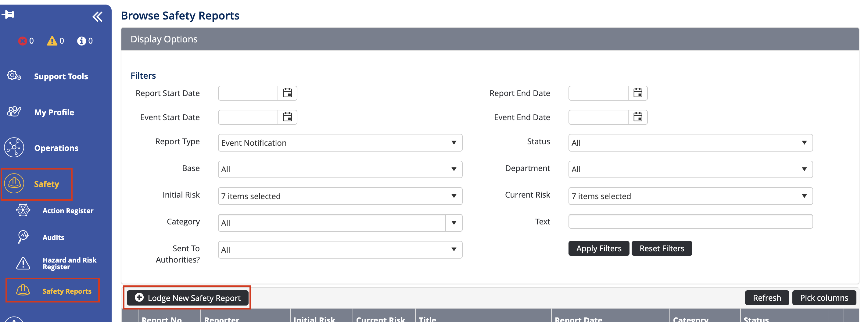Viewport: 868px width, 322px height.
Task: Open Hazard and Risk Register
Action: [69, 263]
